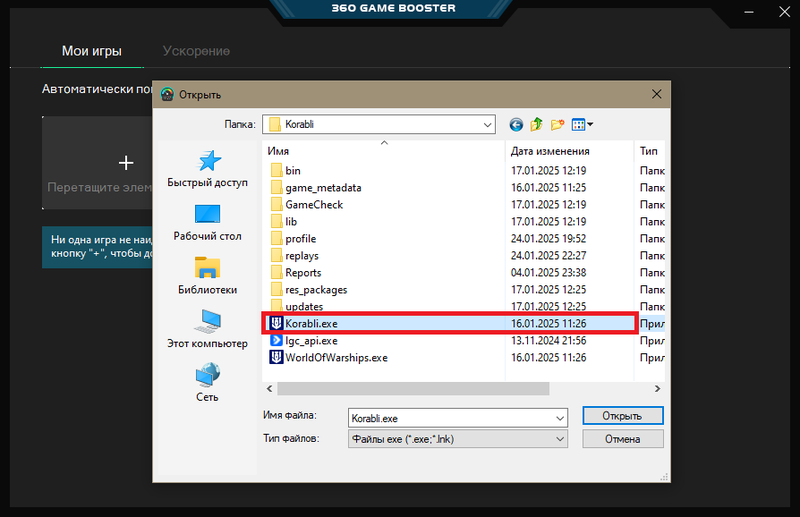Screen dimensions: 800x517
Task: Open Быстрый доступ location
Action: pos(207,169)
